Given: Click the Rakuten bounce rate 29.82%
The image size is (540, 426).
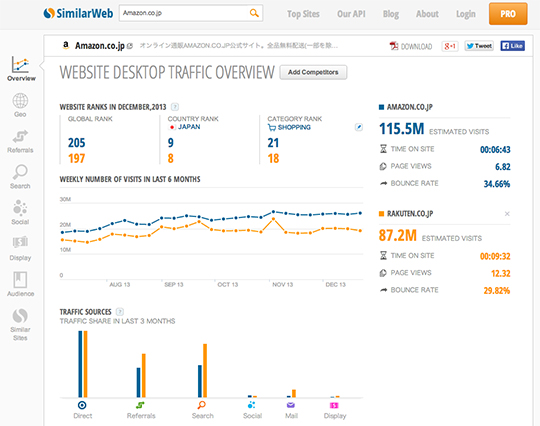Looking at the screenshot, I should (x=497, y=291).
